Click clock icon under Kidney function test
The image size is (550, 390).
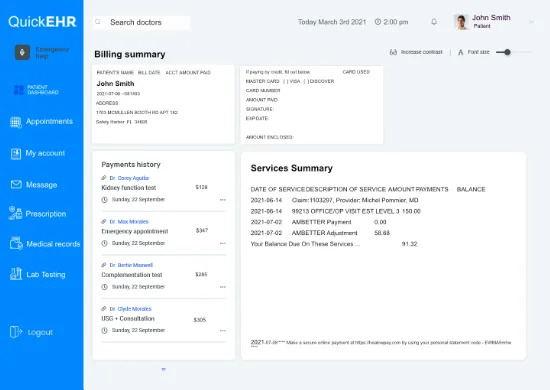pyautogui.click(x=104, y=200)
